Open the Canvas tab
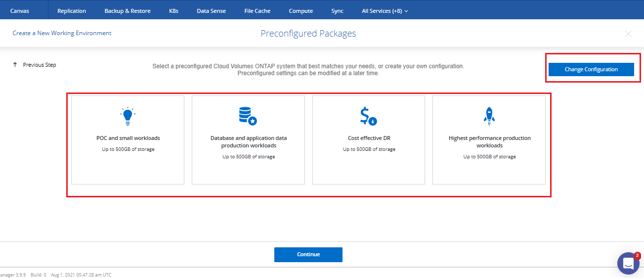The height and width of the screenshot is (278, 644). [20, 11]
